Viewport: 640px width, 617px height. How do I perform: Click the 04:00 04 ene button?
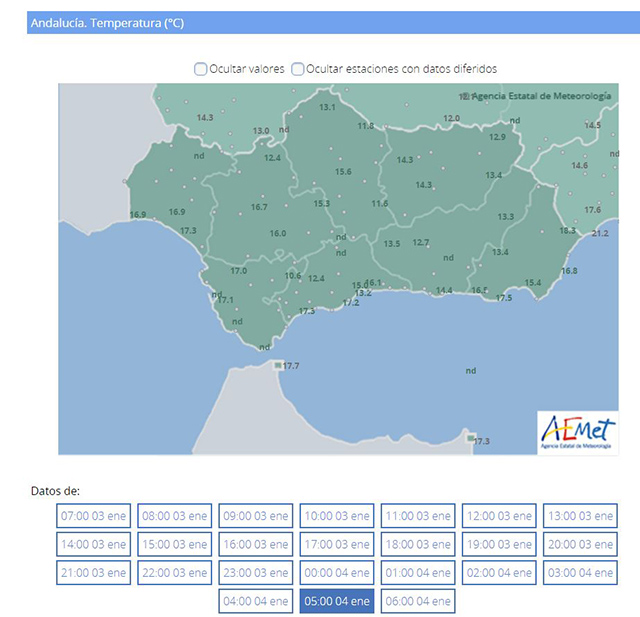coord(256,601)
